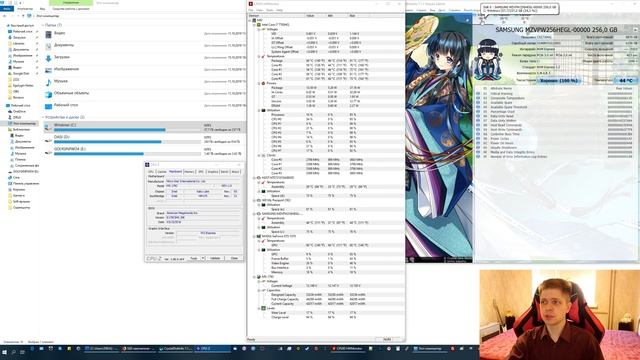Click the Shizuku character icon in CrystalDiskInfo
The image size is (640, 360).
[488, 60]
